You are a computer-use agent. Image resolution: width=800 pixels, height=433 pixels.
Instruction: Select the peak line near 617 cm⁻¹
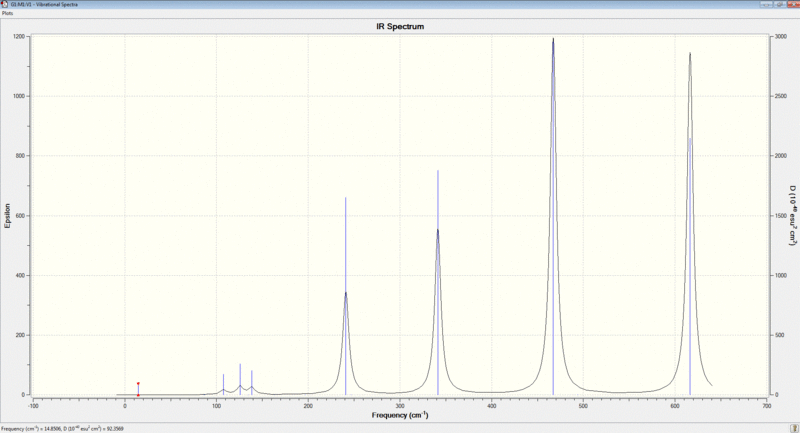[690, 266]
